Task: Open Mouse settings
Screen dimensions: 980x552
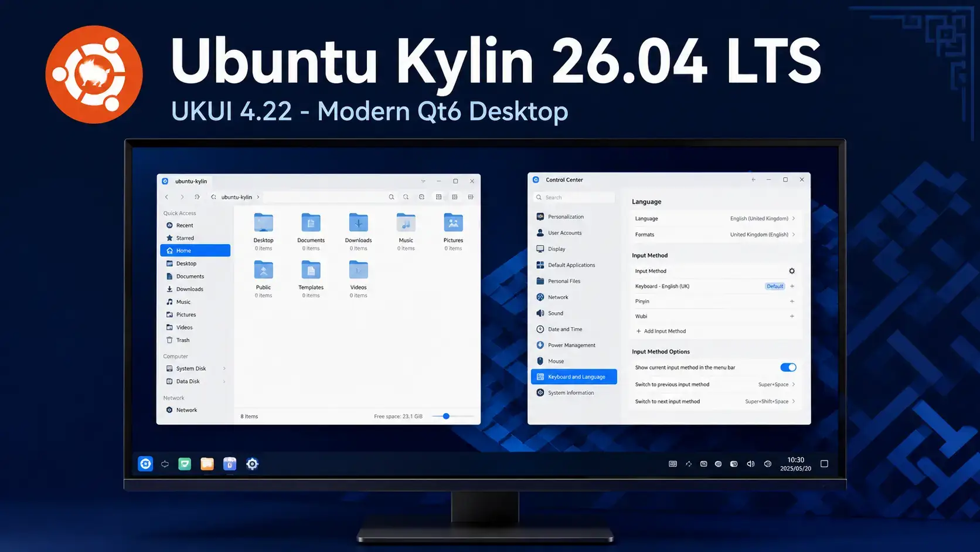Action: pyautogui.click(x=574, y=361)
